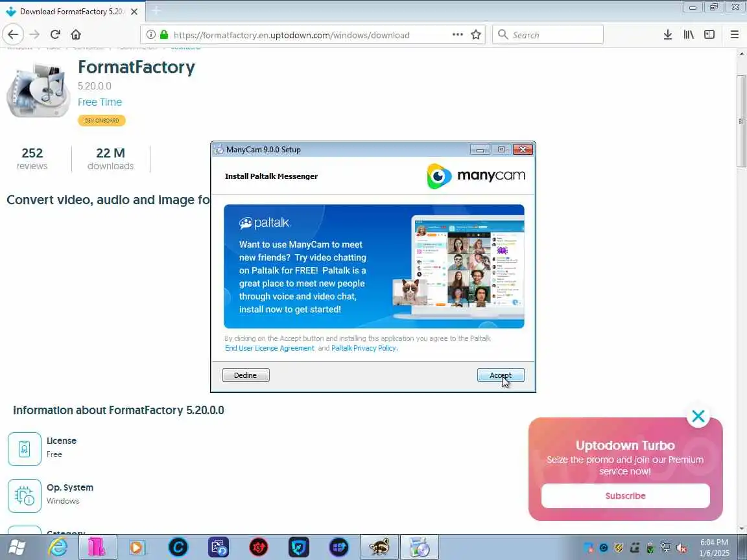The height and width of the screenshot is (560, 747).
Task: Open the 252 reviews count
Action: pyautogui.click(x=32, y=159)
